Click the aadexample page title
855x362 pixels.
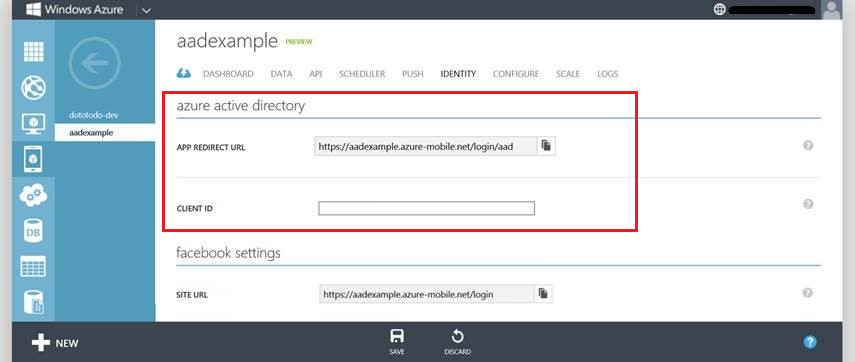click(227, 41)
